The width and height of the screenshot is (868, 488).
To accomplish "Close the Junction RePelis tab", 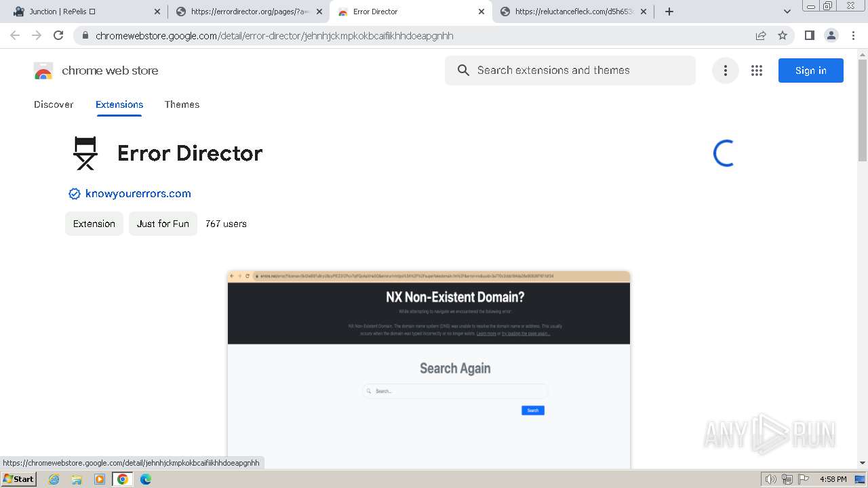I will (157, 12).
